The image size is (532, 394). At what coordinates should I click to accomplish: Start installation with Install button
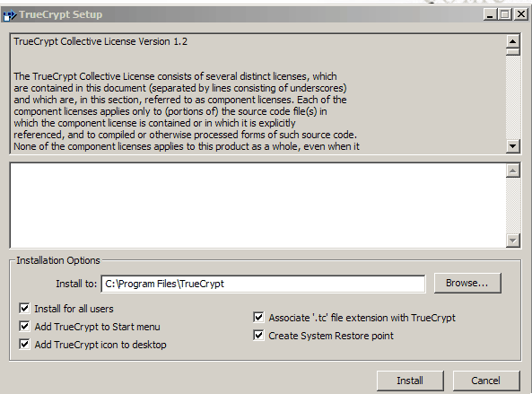[410, 381]
